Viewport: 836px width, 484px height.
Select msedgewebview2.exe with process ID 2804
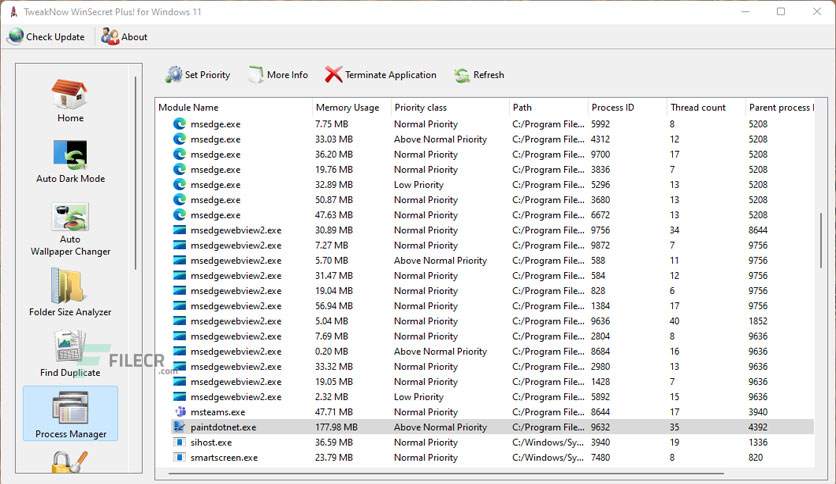[492, 336]
